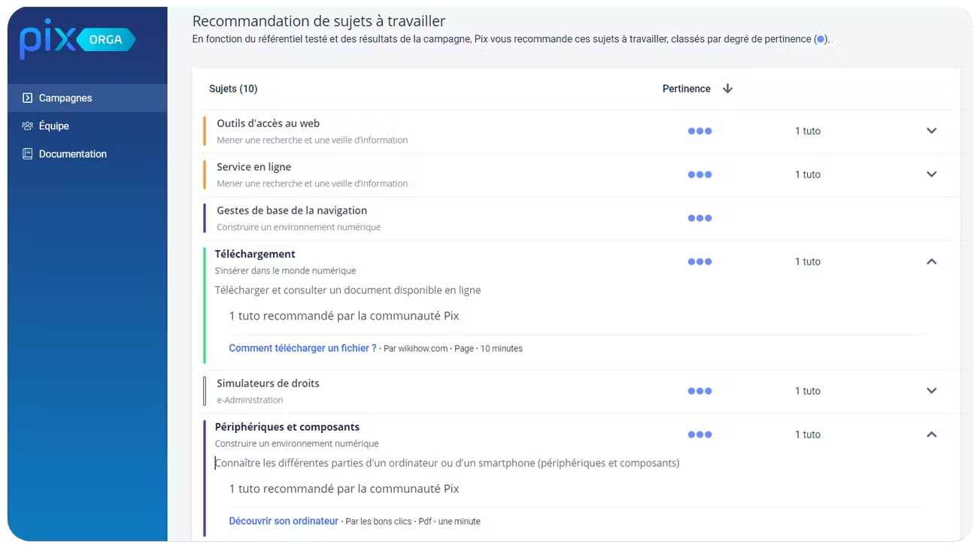Sort by the Pertinence column header
This screenshot has width=980, height=548.
pos(686,89)
